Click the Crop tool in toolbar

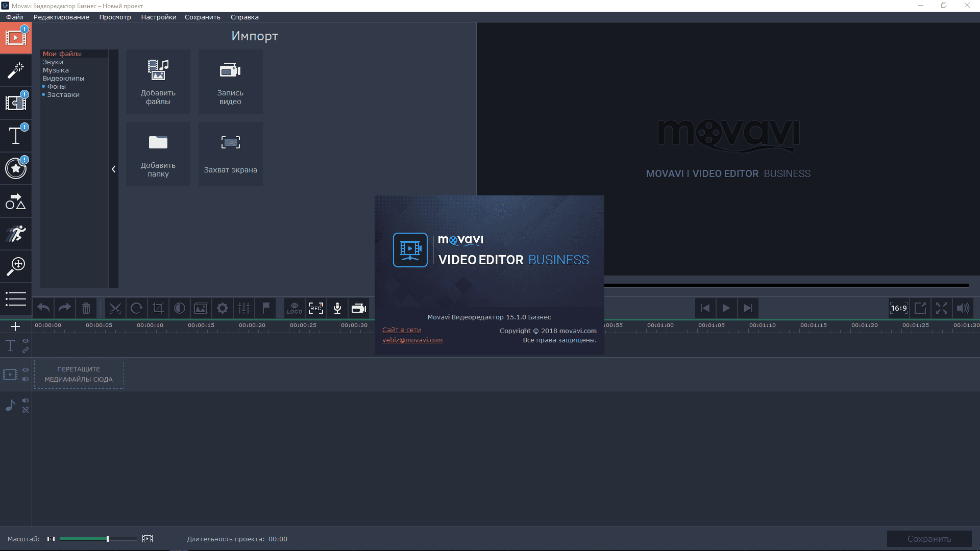point(158,308)
